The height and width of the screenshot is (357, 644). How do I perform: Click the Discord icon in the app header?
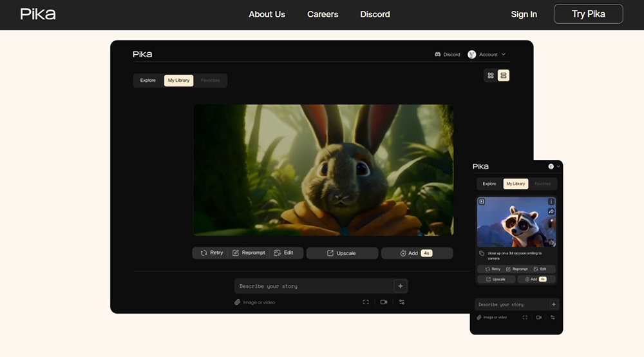click(x=438, y=55)
